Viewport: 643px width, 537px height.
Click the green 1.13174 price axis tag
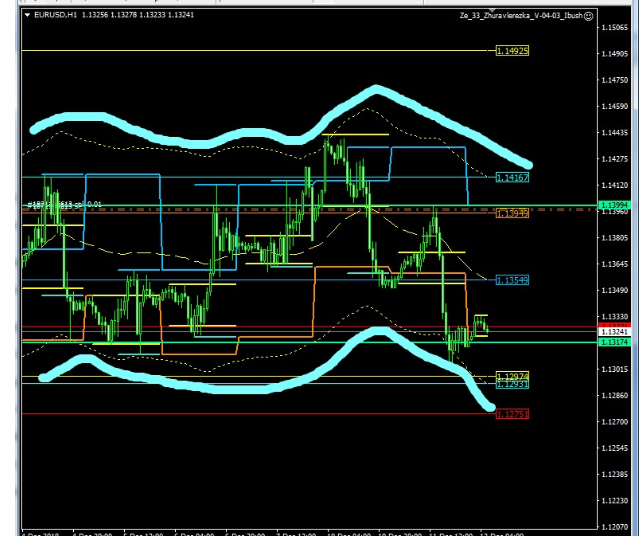pyautogui.click(x=613, y=342)
